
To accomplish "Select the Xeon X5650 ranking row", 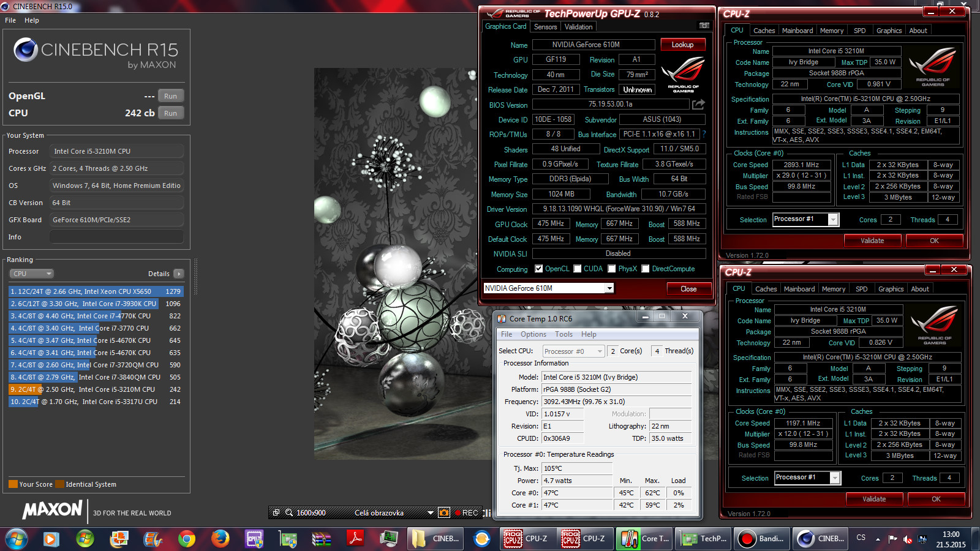I will (96, 291).
